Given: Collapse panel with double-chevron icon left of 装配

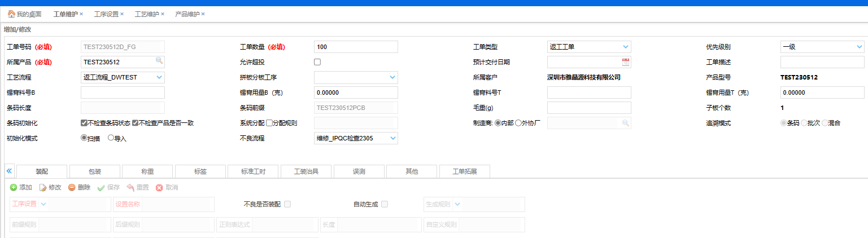Looking at the screenshot, I should point(9,171).
